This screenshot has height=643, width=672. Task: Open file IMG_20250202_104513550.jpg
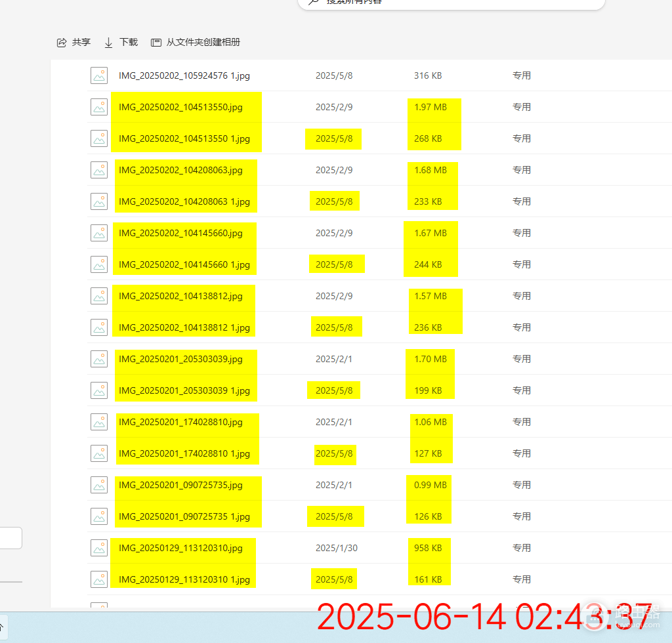[x=180, y=107]
